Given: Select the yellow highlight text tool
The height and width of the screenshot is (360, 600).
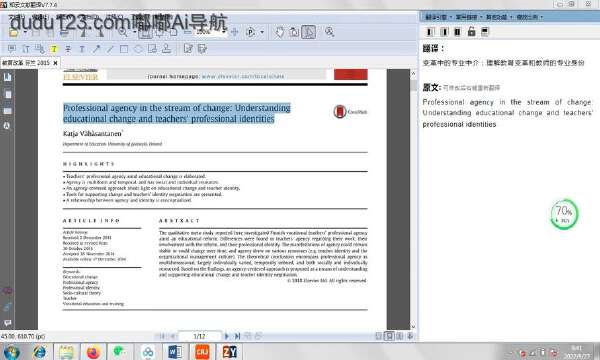Looking at the screenshot, I should pos(54,49).
